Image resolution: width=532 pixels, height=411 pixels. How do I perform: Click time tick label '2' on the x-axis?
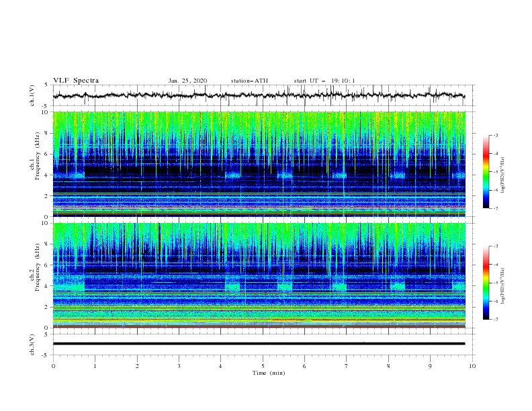[137, 366]
